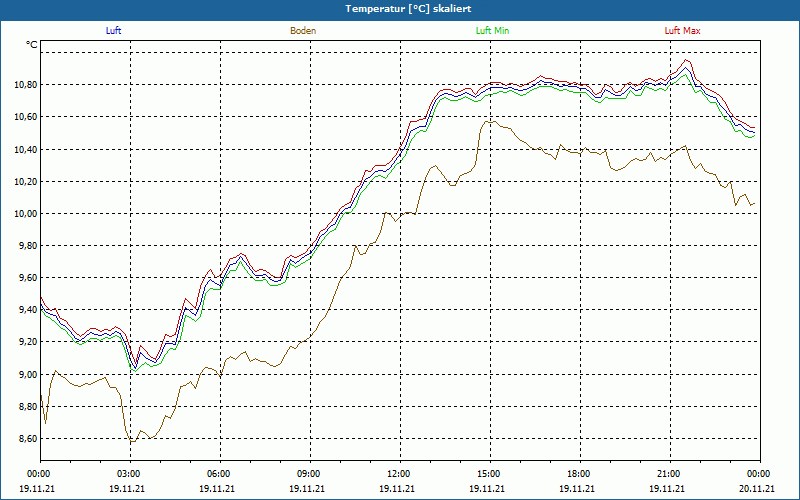Click the 'Luft Min' legend label

[x=492, y=31]
